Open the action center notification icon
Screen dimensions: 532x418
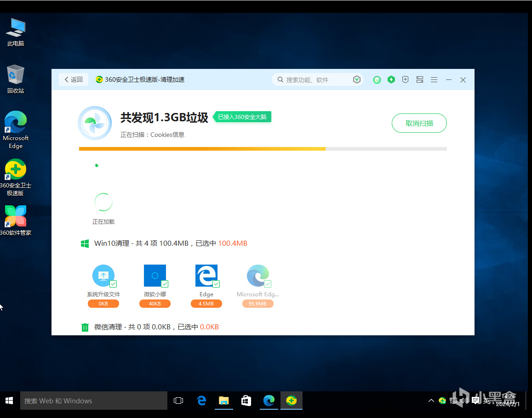coord(476,401)
